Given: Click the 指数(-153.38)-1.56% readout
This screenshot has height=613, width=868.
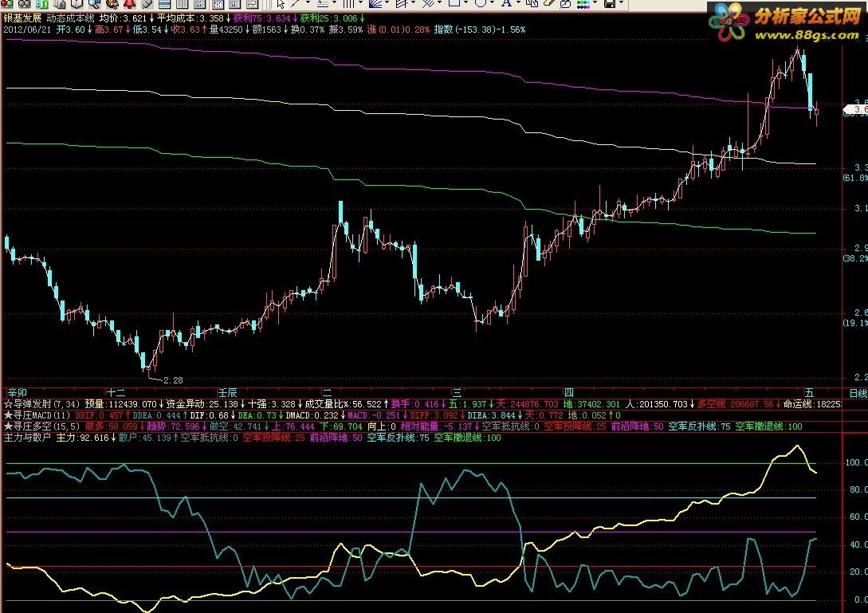Looking at the screenshot, I should click(x=479, y=29).
